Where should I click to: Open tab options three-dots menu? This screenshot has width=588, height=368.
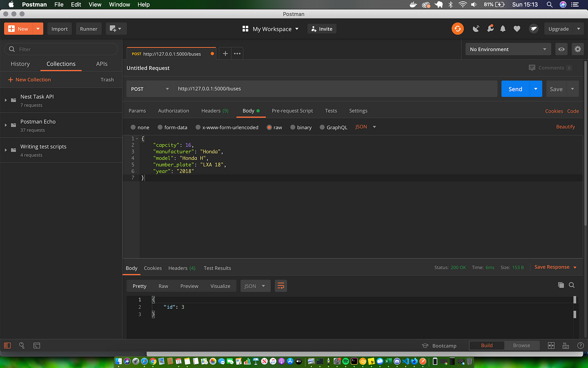click(237, 53)
